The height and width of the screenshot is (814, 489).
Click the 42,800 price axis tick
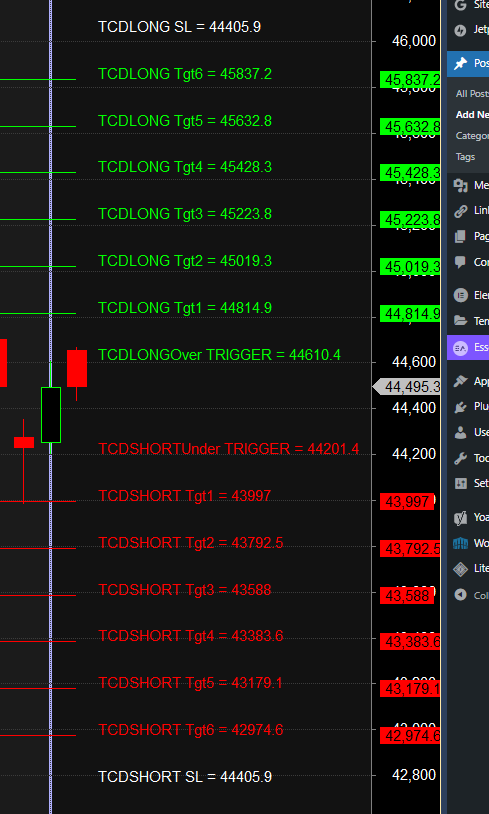(414, 775)
